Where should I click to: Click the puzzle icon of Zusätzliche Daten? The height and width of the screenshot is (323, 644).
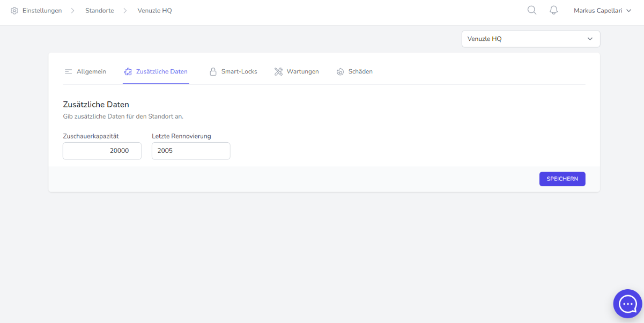tap(128, 71)
